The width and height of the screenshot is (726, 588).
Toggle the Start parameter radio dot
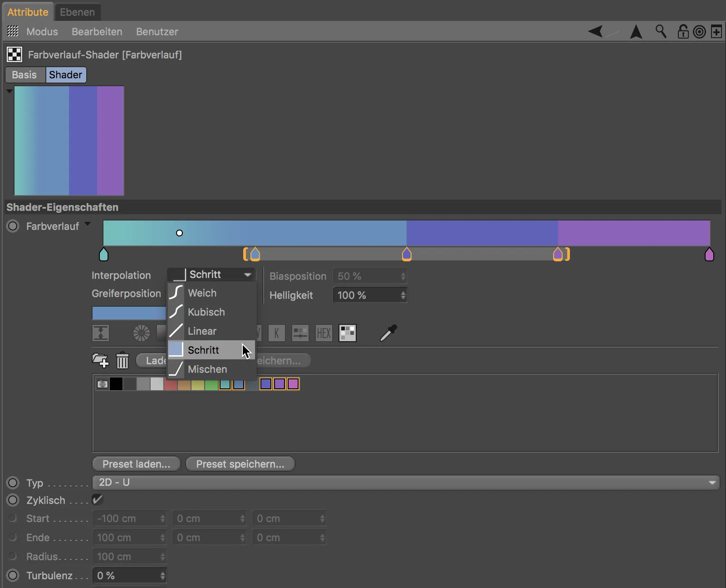[13, 518]
